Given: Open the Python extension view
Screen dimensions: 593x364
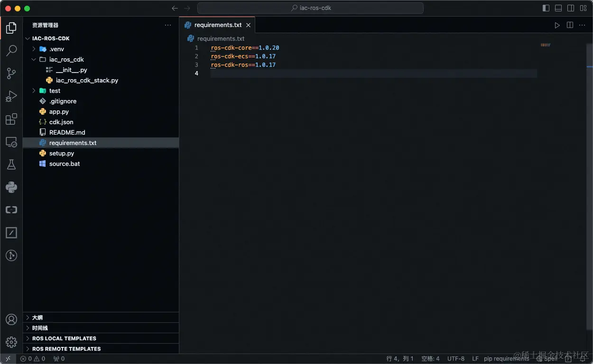Looking at the screenshot, I should coord(11,187).
